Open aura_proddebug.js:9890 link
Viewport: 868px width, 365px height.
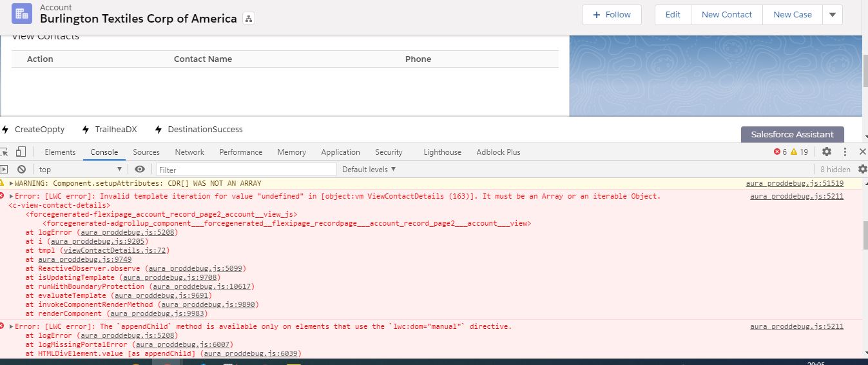tap(209, 304)
